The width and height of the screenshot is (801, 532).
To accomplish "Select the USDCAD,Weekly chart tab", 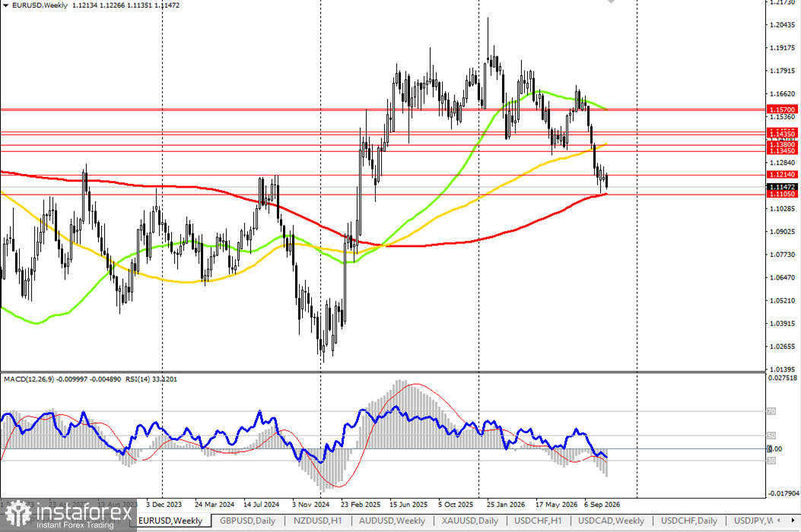I will pos(611,521).
